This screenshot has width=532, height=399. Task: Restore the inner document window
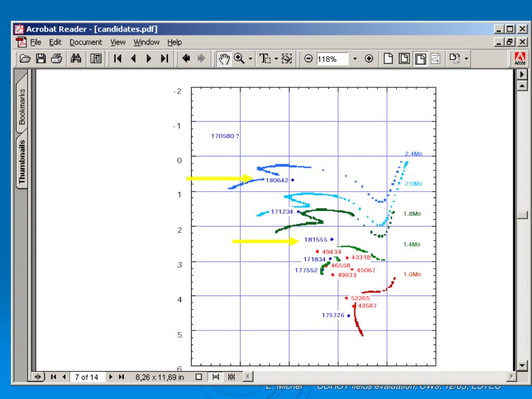click(x=510, y=42)
